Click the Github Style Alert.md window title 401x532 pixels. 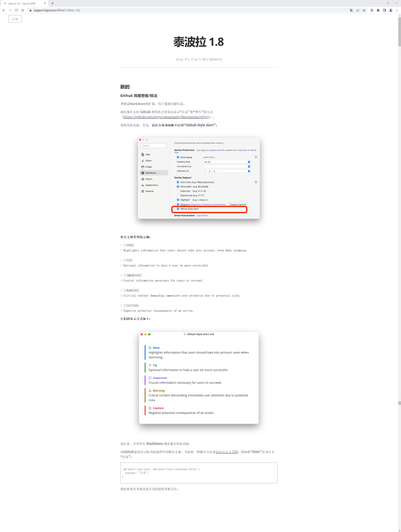tap(200, 334)
